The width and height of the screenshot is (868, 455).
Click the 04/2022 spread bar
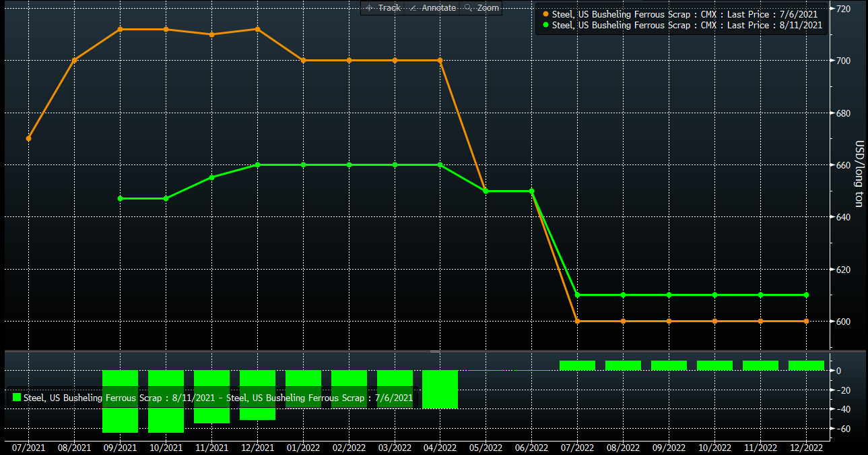click(440, 389)
